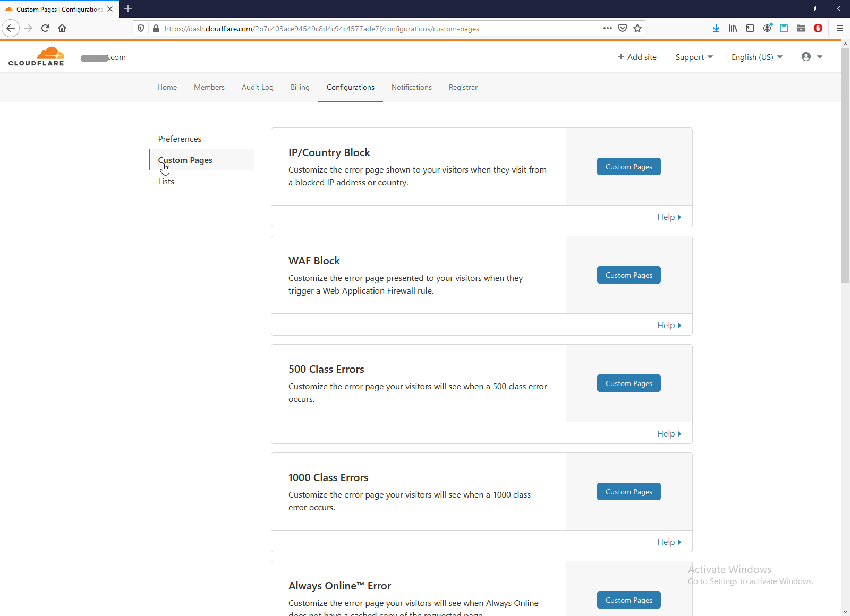Click the red Opera-style extension icon
This screenshot has width=850, height=616.
[818, 28]
